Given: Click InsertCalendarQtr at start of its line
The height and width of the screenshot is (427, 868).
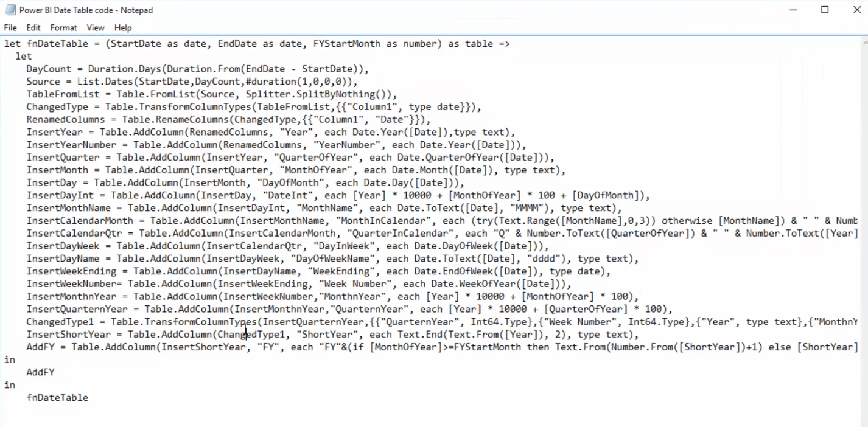Looking at the screenshot, I should tap(74, 234).
